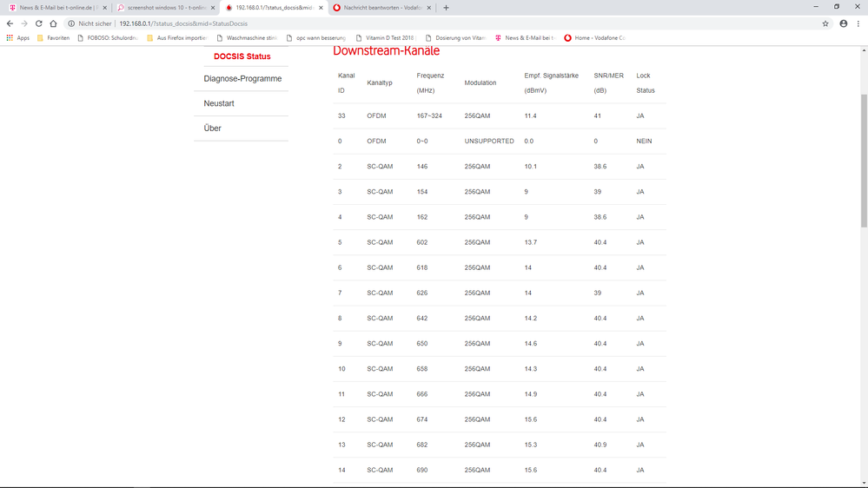Click frequency '154' in channel 3 row

pos(421,192)
